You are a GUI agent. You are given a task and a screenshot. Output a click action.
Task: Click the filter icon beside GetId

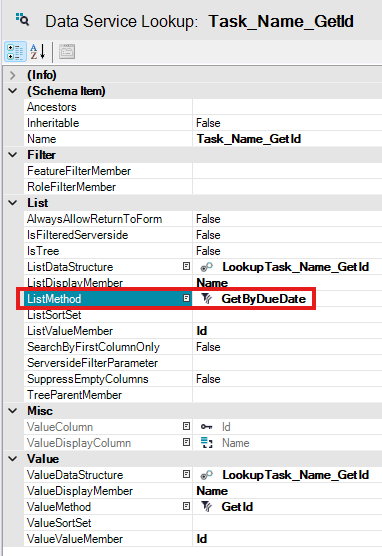[x=206, y=507]
